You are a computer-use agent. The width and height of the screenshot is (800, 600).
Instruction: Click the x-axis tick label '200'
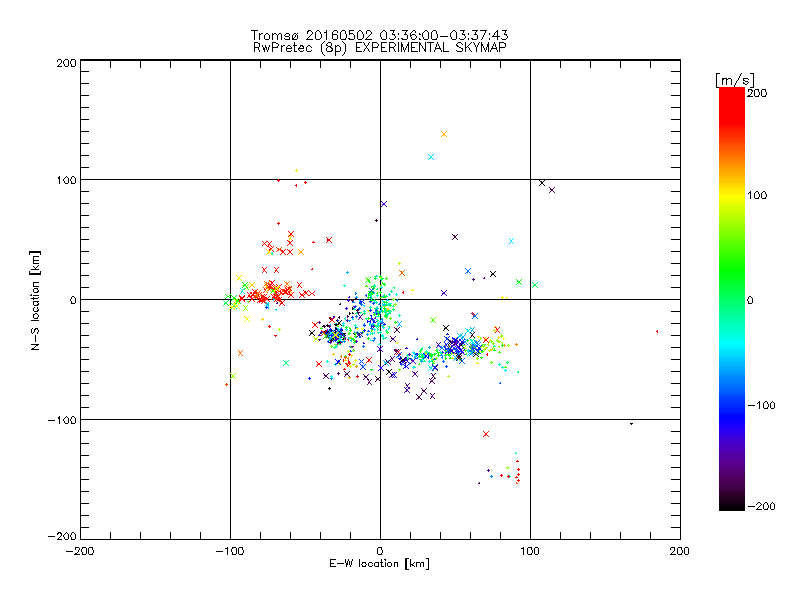(680, 552)
